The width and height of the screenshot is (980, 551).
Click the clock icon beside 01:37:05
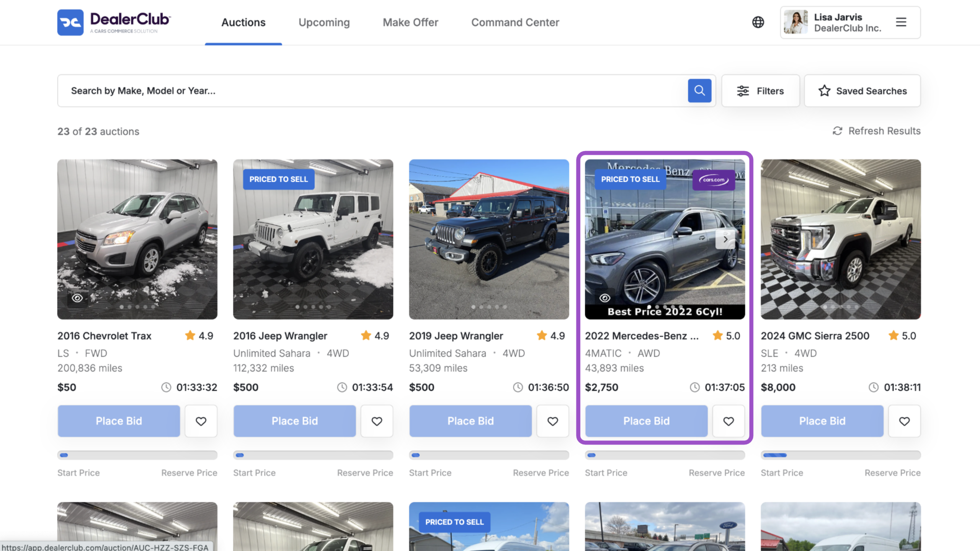(x=694, y=387)
